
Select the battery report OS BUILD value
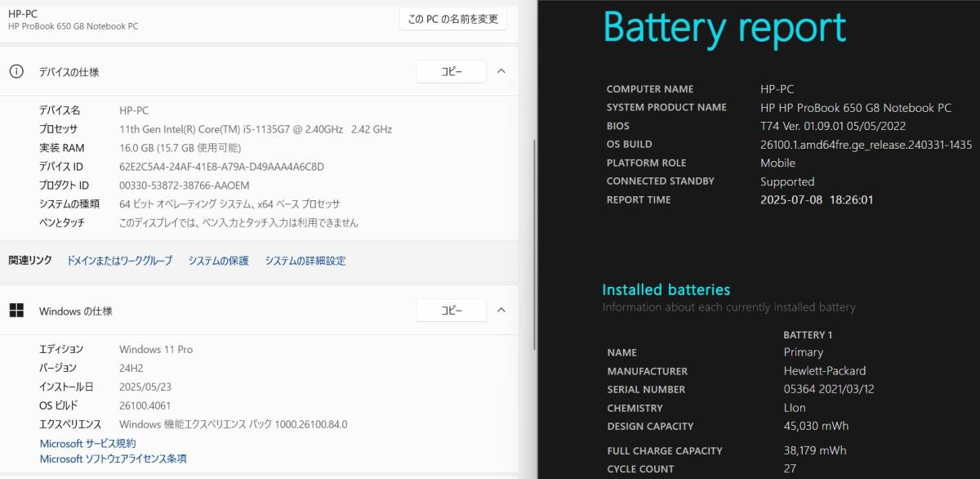click(866, 145)
